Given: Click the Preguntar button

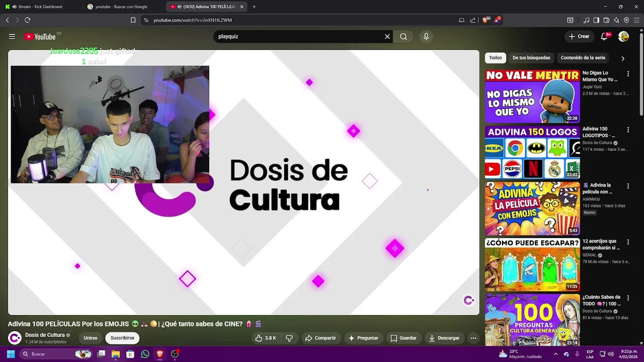Looking at the screenshot, I should pyautogui.click(x=363, y=338).
